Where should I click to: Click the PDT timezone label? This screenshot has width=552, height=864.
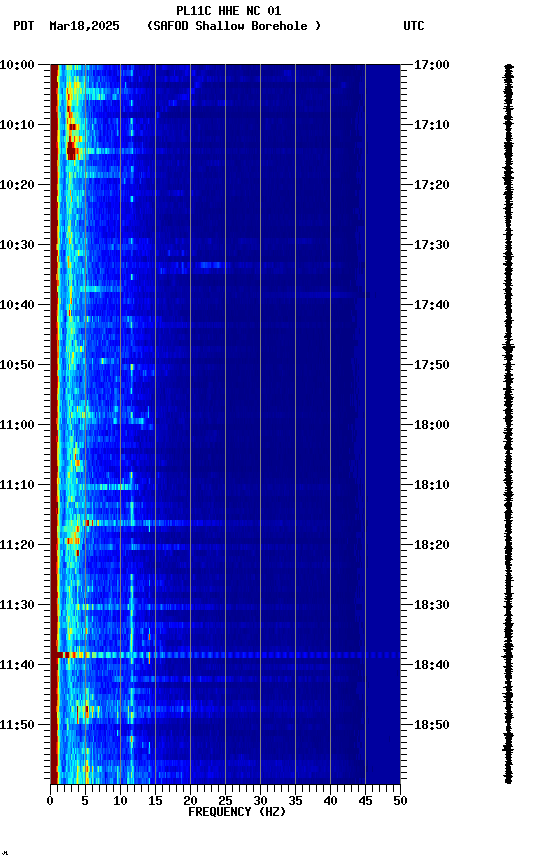coord(24,26)
